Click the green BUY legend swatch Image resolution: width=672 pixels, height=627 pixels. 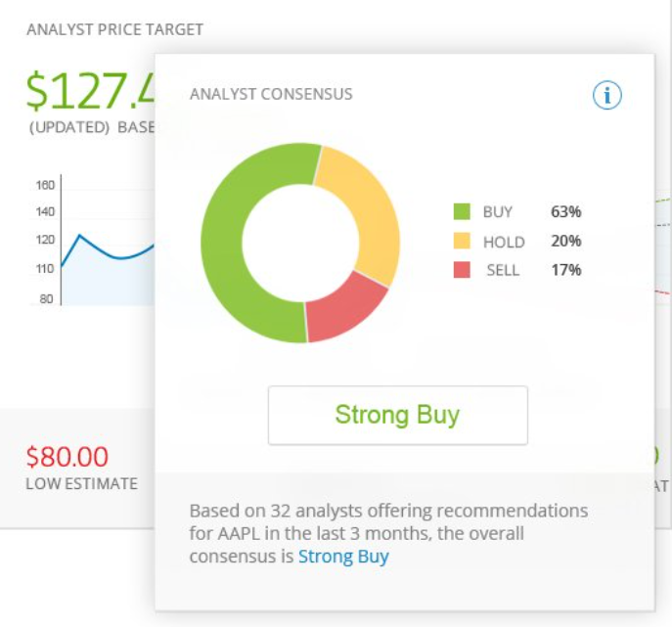462,211
